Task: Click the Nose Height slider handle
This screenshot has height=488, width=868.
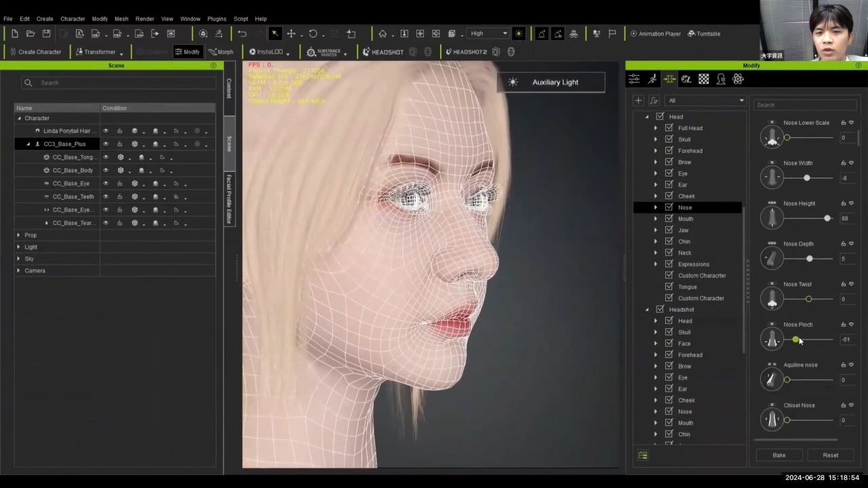Action: click(827, 218)
